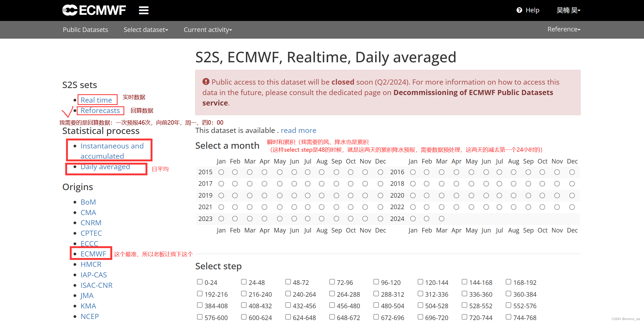Open the Reforecasts S2S set

point(100,110)
